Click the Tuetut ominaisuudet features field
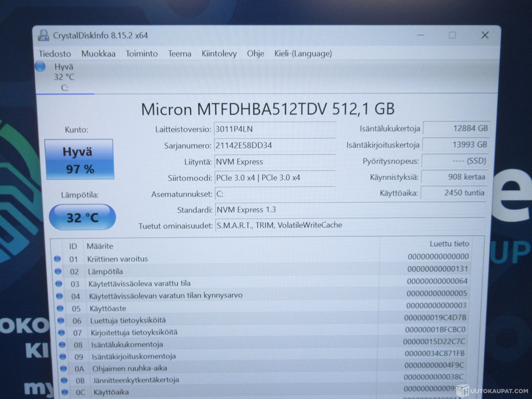 [x=351, y=225]
